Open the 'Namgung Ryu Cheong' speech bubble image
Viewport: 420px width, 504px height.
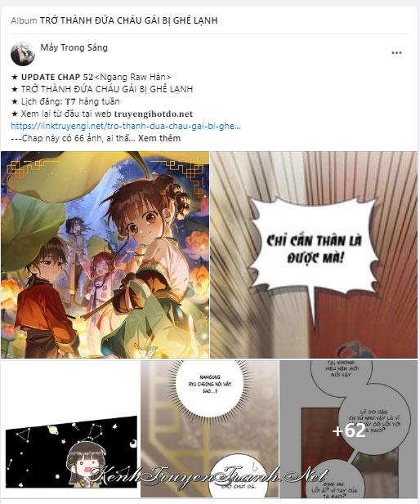click(x=210, y=429)
